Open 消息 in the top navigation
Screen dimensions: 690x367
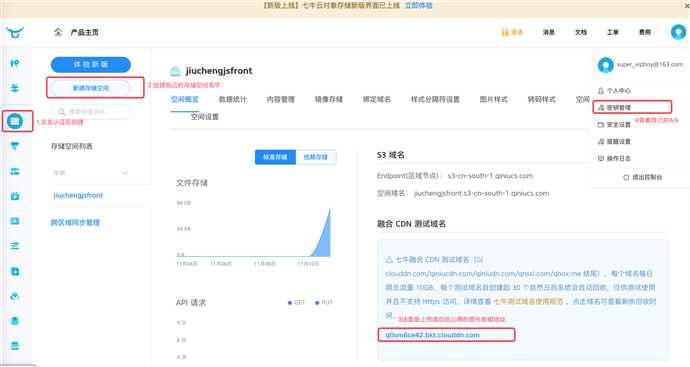[x=549, y=32]
